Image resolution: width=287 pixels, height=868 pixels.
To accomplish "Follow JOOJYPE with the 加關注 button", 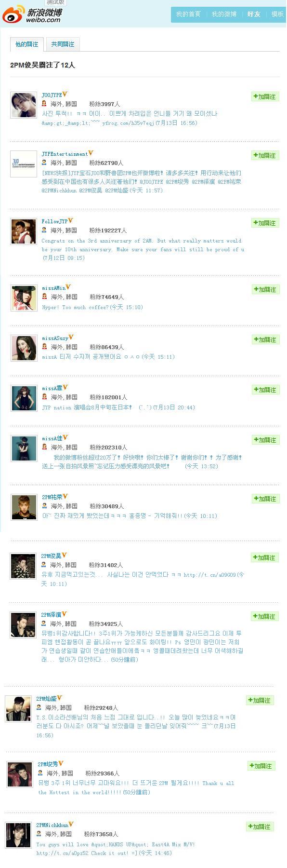I will 265,96.
